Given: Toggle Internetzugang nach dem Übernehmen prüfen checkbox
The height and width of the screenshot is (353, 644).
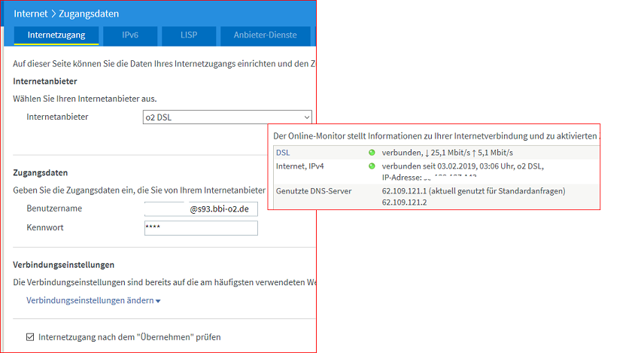Looking at the screenshot, I should [30, 337].
